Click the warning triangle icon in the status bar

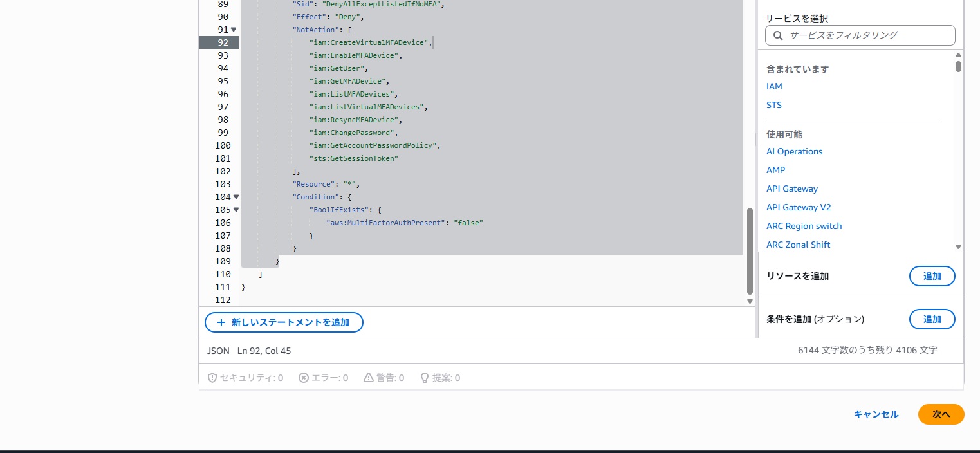click(369, 378)
